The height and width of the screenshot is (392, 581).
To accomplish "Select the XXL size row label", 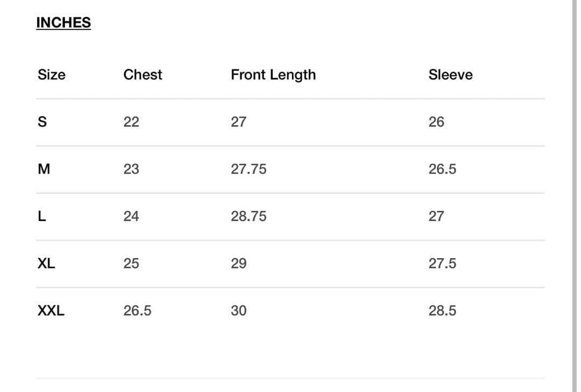I will click(51, 310).
